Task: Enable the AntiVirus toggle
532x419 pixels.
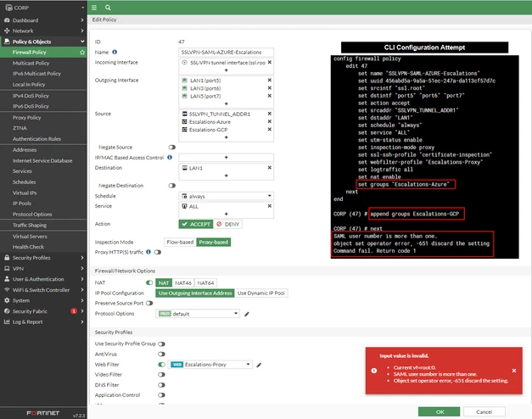Action: pos(161,355)
